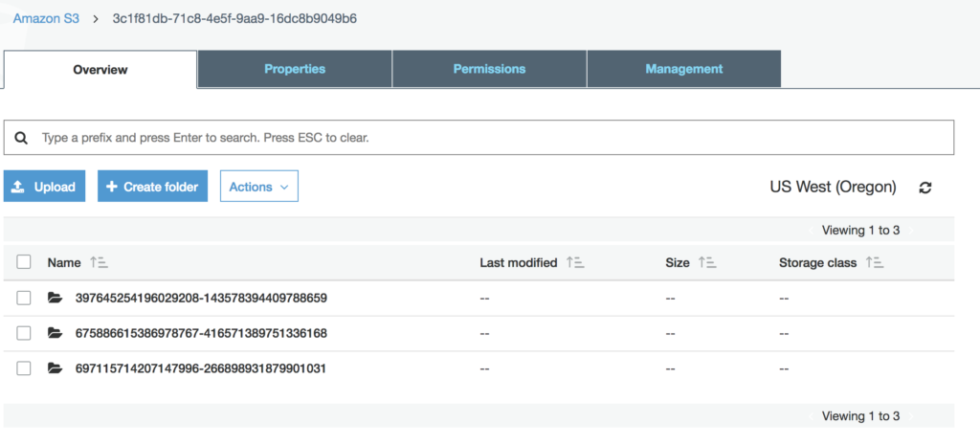
Task: Sort by Storage class using its icon
Action: tap(875, 262)
